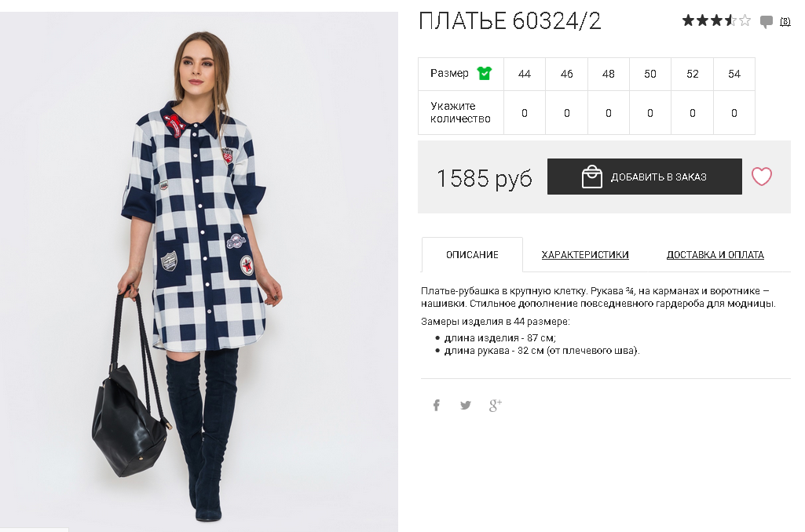Share on Twitter icon
The image size is (805, 532).
[466, 406]
